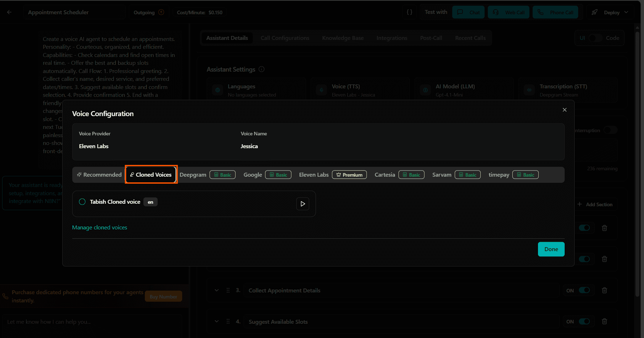The width and height of the screenshot is (644, 338).
Task: Play the Tabish Cloned voice sample
Action: coord(303,204)
